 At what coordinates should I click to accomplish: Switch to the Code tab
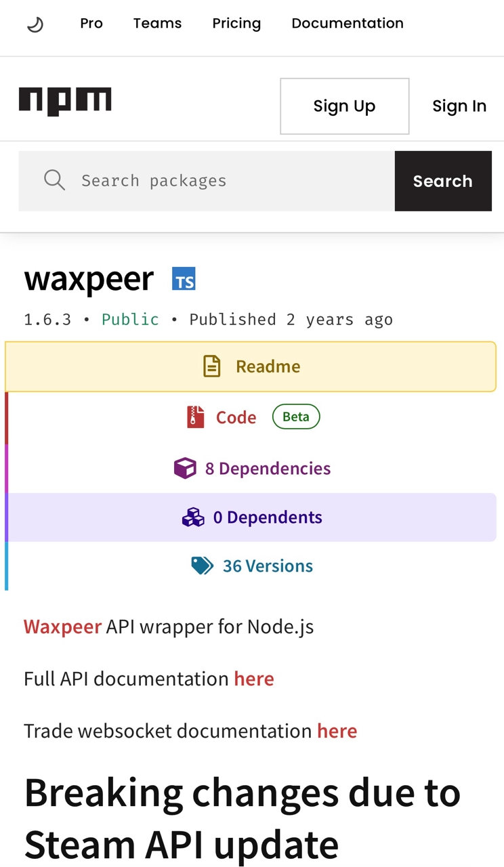[251, 417]
